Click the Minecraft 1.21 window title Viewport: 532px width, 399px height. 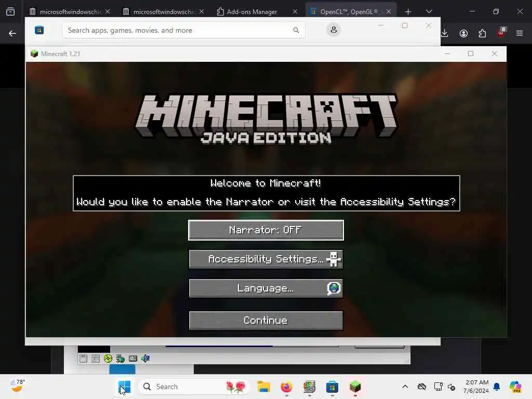(x=60, y=54)
